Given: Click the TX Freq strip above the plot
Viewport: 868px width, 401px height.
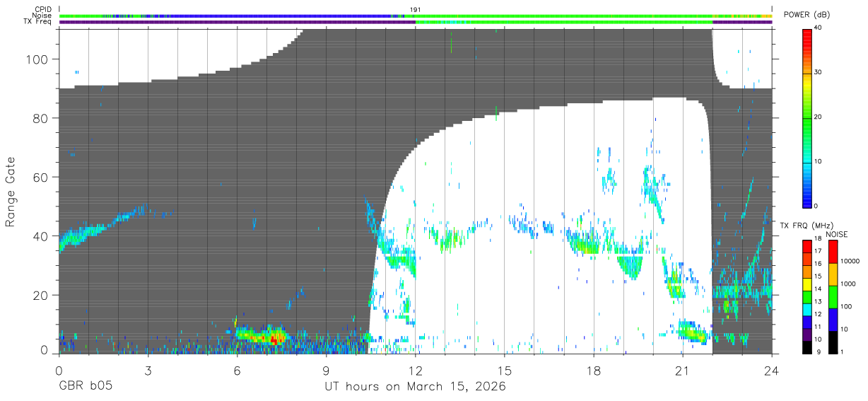Looking at the screenshot, I should pyautogui.click(x=416, y=22).
